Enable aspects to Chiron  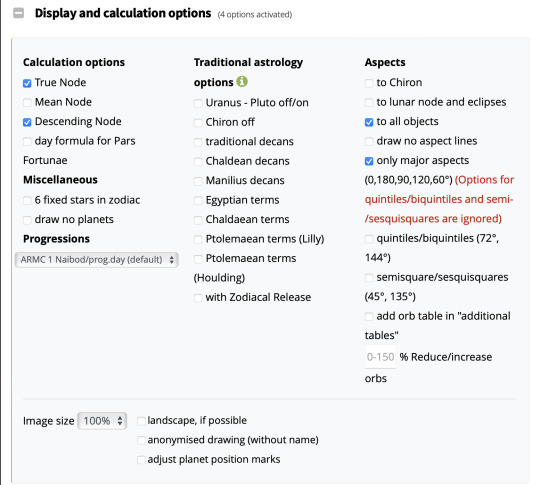[369, 83]
